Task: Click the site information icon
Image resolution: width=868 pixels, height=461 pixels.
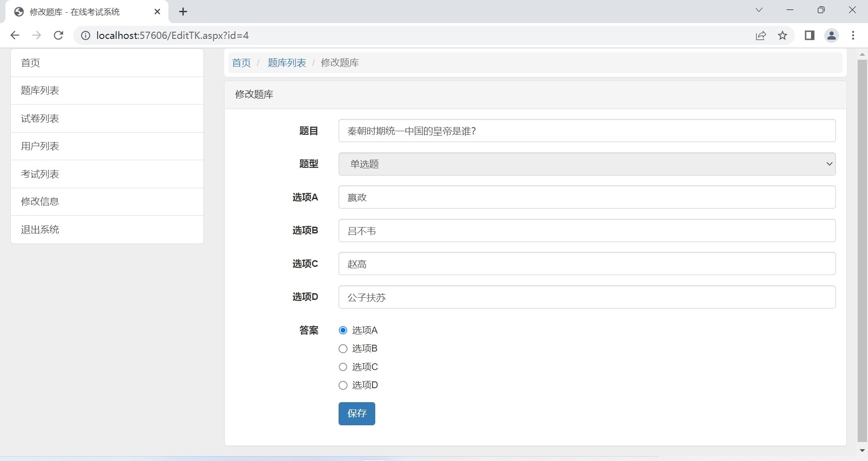Action: tap(85, 35)
